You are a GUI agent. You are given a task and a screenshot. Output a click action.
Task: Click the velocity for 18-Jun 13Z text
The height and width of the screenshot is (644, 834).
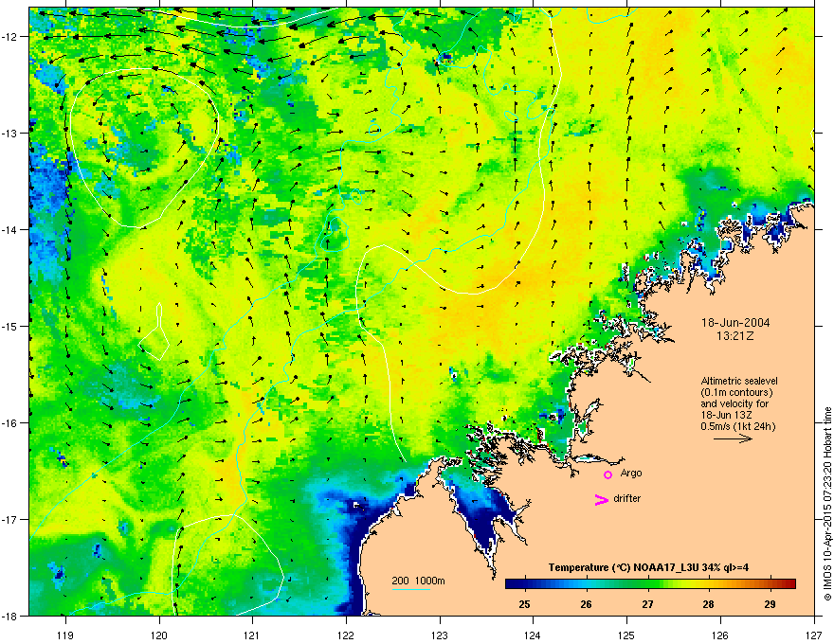click(734, 410)
